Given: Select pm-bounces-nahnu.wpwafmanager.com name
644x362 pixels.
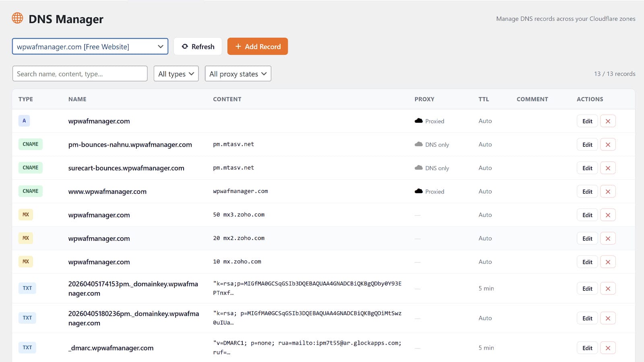Looking at the screenshot, I should point(130,144).
